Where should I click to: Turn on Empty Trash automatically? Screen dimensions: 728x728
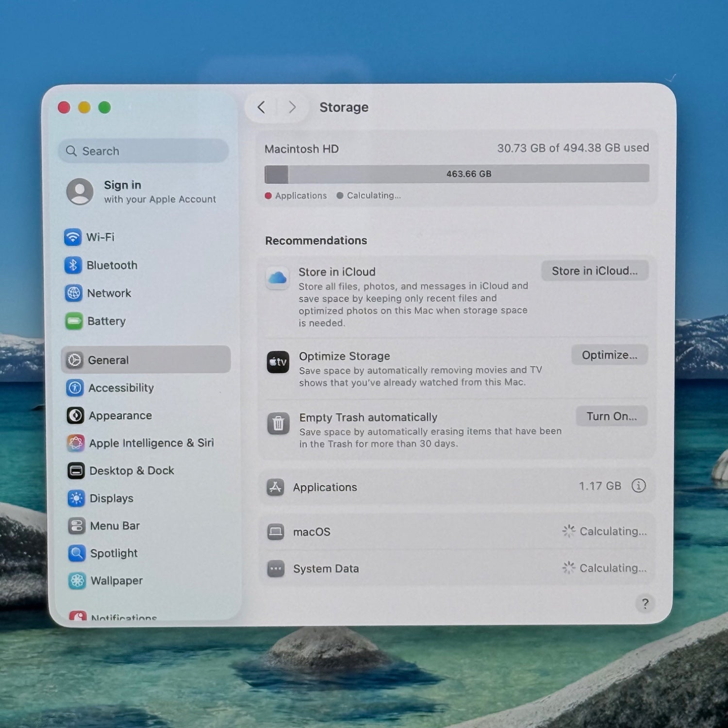pos(611,416)
